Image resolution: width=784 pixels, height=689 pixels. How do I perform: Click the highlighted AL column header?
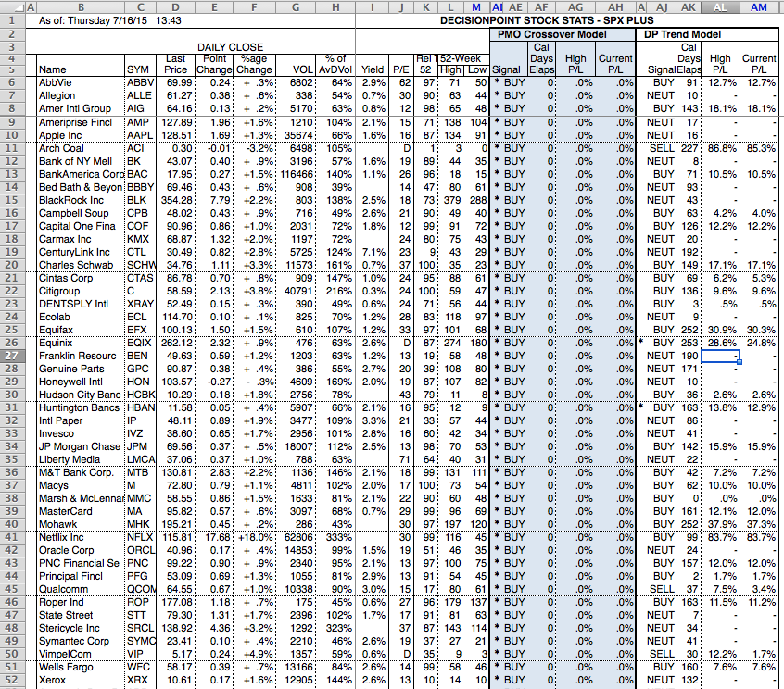(720, 6)
